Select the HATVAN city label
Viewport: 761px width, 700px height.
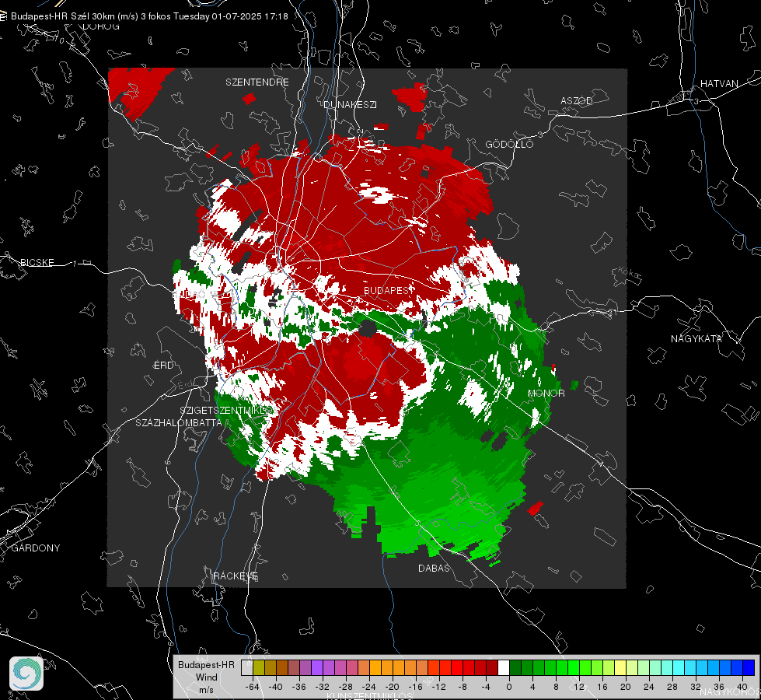(x=719, y=83)
